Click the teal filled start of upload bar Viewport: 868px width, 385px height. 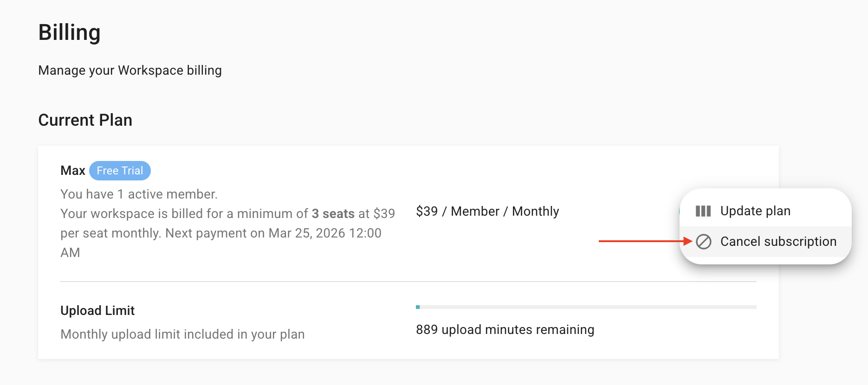coord(418,307)
